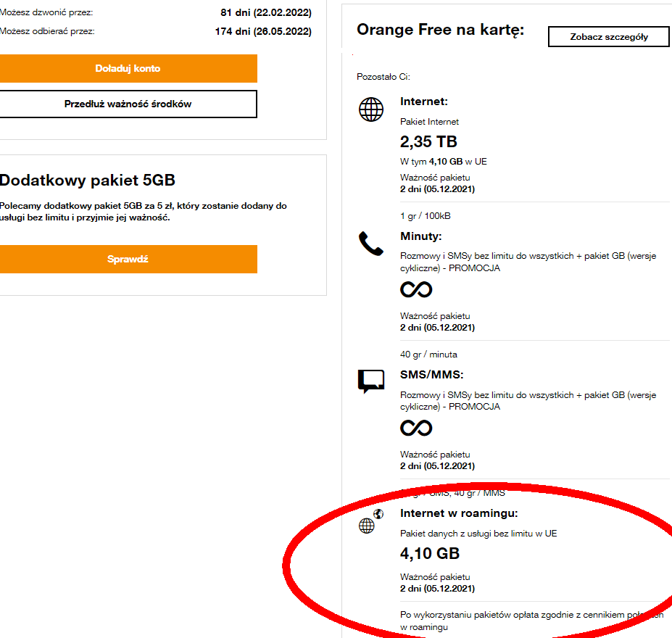Click the roaming globe icon
This screenshot has height=638, width=672.
(370, 523)
